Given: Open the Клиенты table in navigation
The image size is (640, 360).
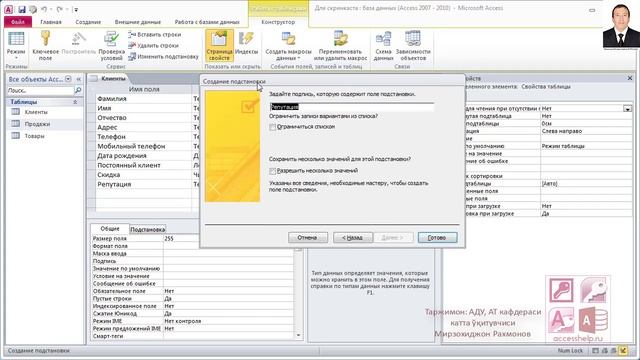Looking at the screenshot, I should click(x=36, y=112).
